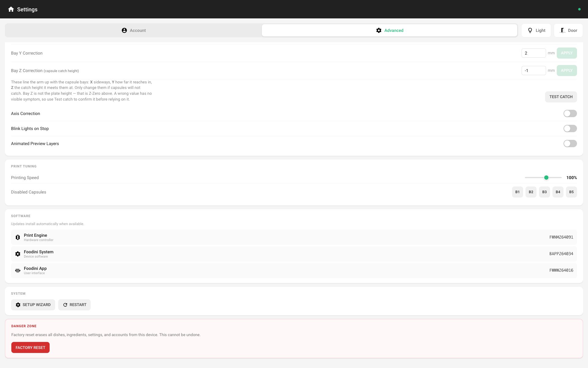Image resolution: width=588 pixels, height=368 pixels.
Task: Click the Advanced gear icon
Action: pos(379,30)
